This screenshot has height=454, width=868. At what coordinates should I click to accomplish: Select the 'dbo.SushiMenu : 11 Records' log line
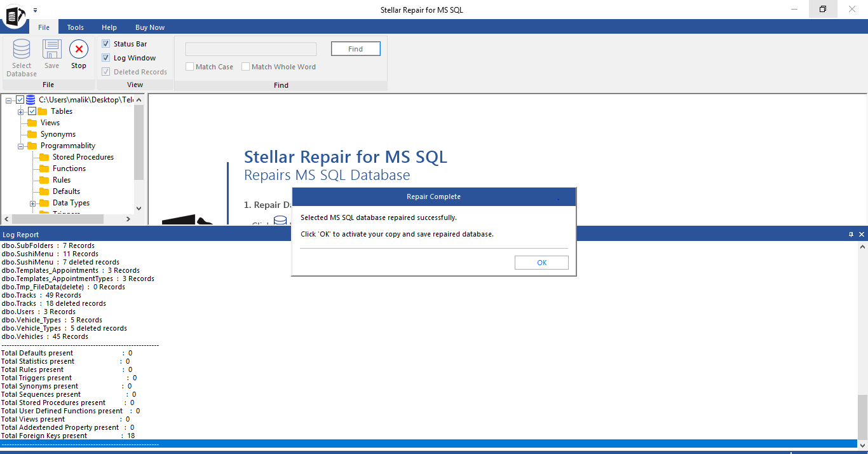pyautogui.click(x=50, y=254)
